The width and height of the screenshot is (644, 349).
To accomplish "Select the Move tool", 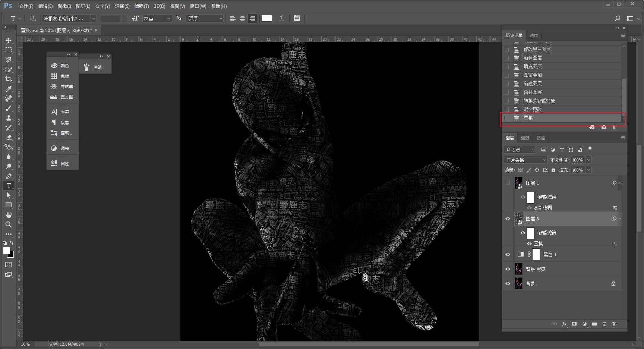I will (8, 40).
